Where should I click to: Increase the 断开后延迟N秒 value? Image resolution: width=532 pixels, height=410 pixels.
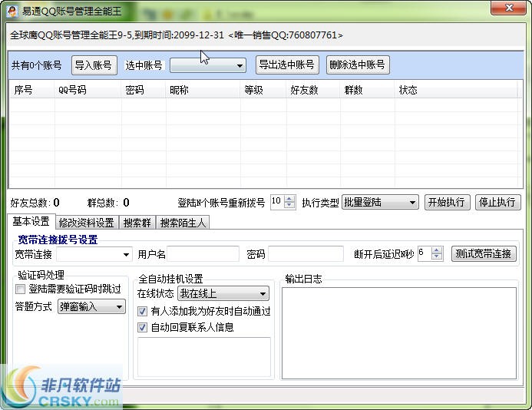[437, 250]
